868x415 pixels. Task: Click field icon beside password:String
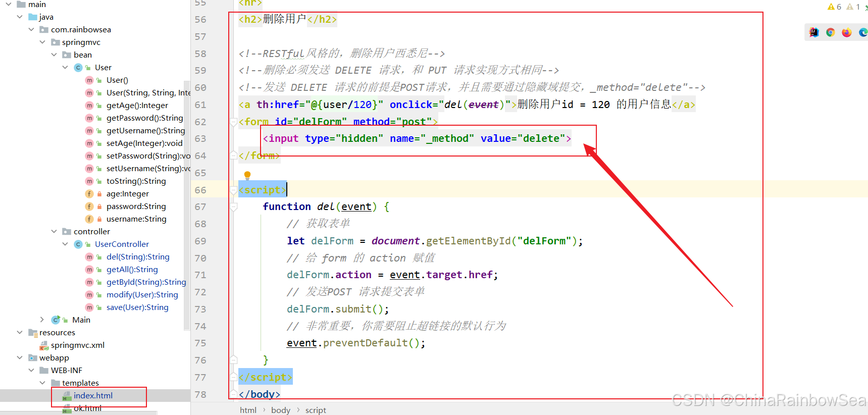click(89, 206)
